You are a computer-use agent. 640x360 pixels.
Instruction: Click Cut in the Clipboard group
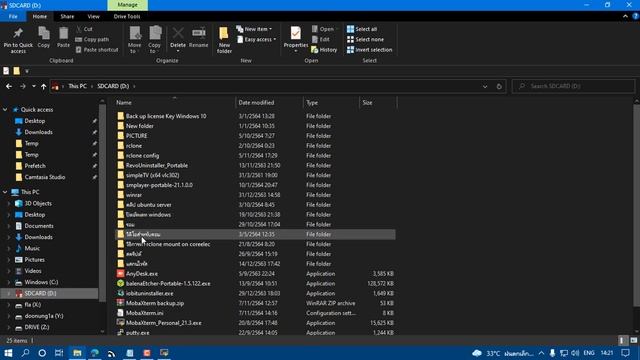pyautogui.click(x=84, y=29)
